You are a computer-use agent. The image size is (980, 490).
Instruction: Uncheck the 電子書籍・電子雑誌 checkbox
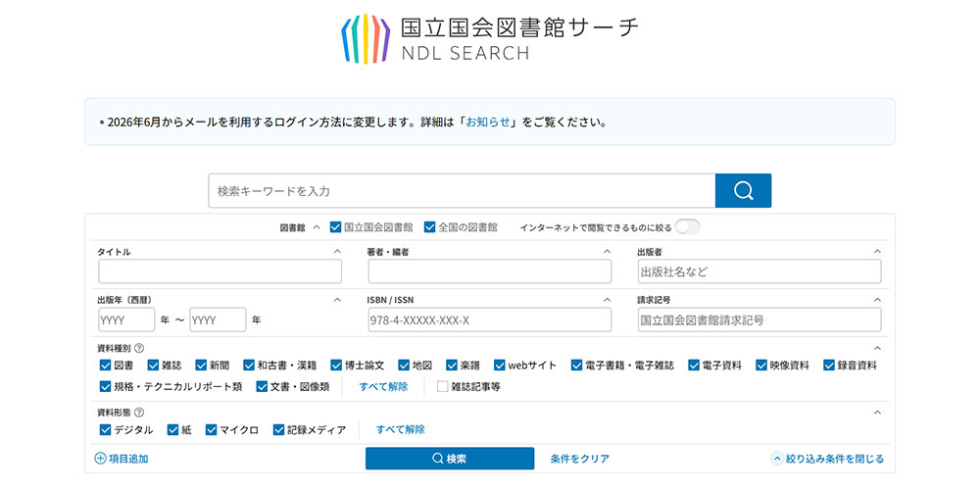(x=577, y=365)
